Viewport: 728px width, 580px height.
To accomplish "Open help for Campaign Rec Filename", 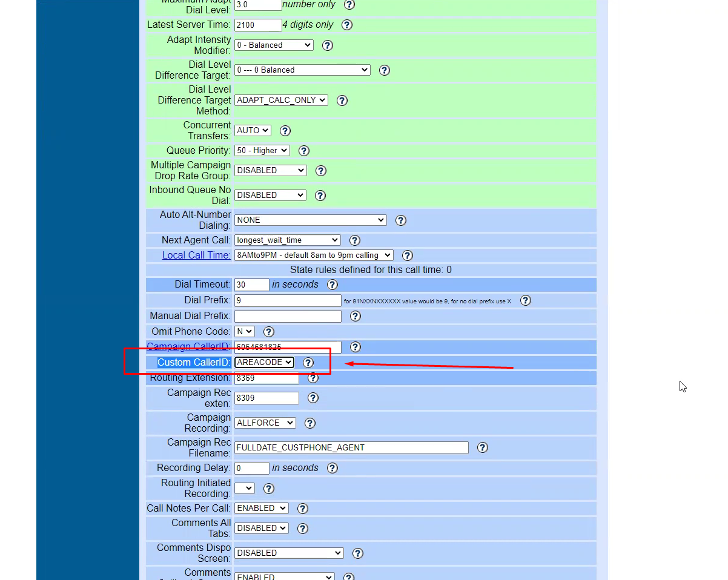I will pyautogui.click(x=483, y=447).
